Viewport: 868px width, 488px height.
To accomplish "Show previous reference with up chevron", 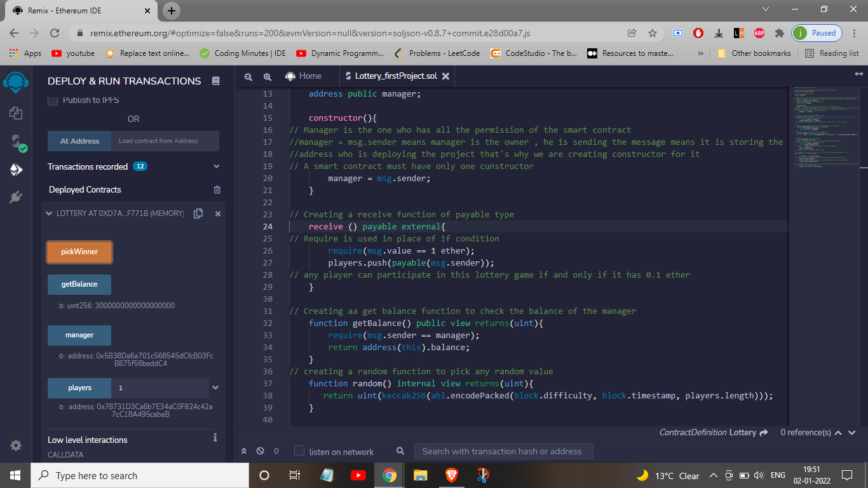I will [837, 433].
